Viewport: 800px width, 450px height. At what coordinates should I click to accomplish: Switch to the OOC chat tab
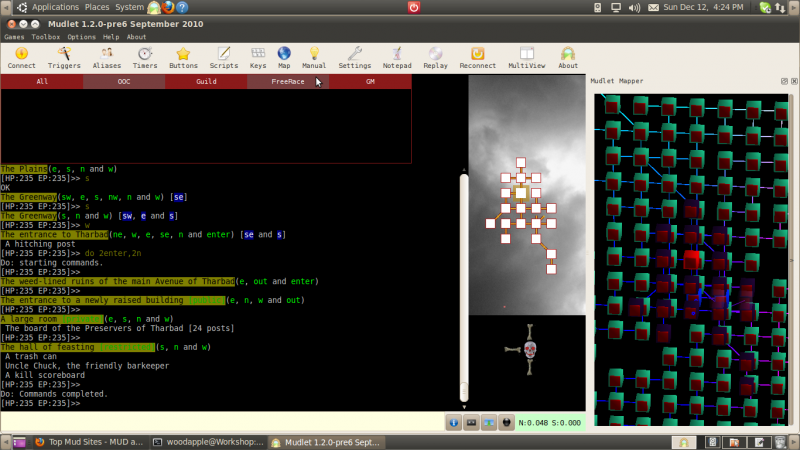124,82
